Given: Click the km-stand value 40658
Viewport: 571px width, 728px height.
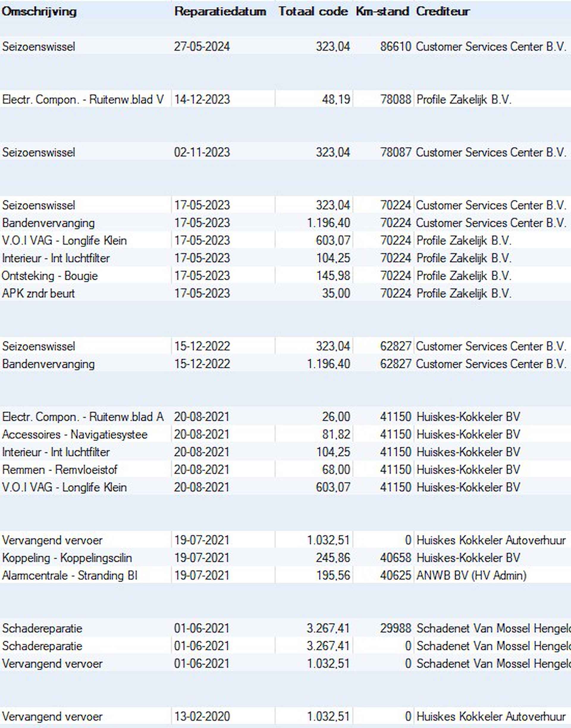Looking at the screenshot, I should pos(396,558).
